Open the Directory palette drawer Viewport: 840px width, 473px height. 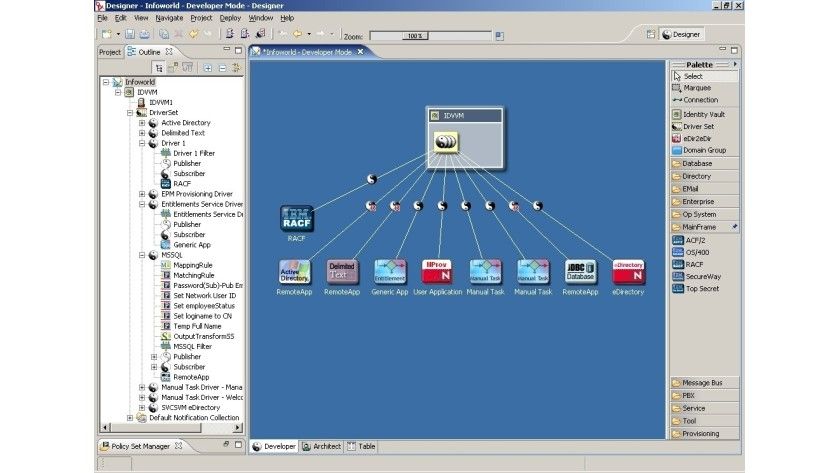click(704, 176)
